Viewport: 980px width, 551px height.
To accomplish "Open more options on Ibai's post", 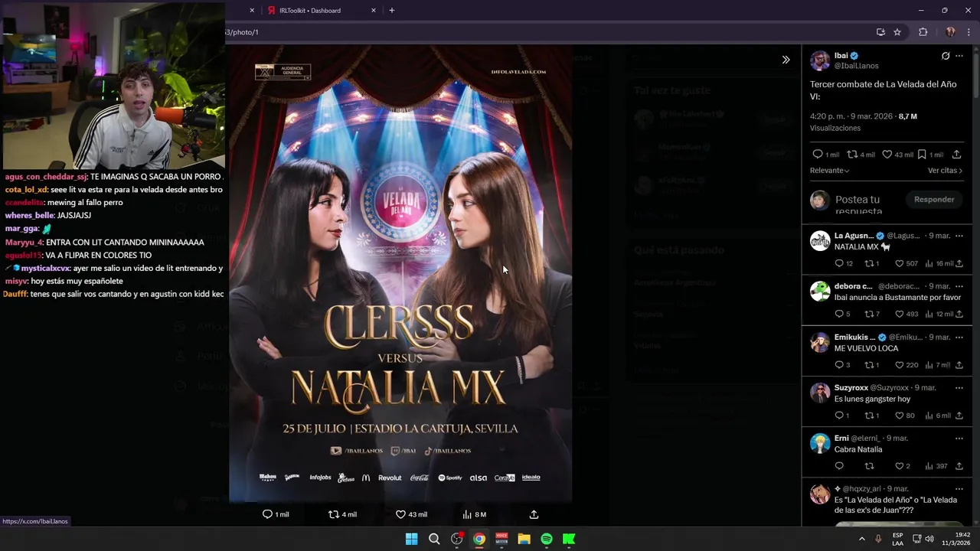I will click(x=959, y=56).
